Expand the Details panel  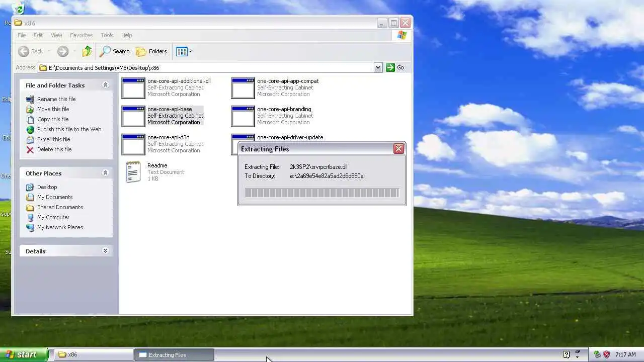click(105, 251)
